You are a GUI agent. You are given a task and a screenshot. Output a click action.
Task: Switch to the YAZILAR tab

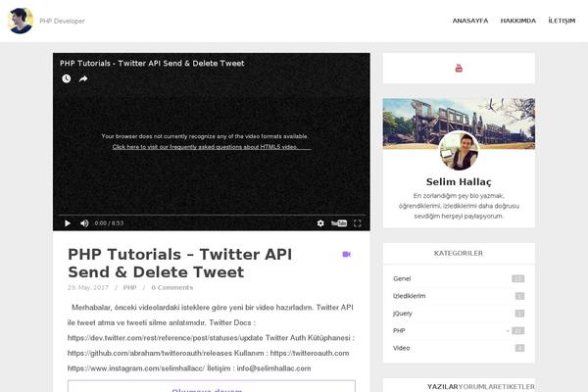(443, 387)
